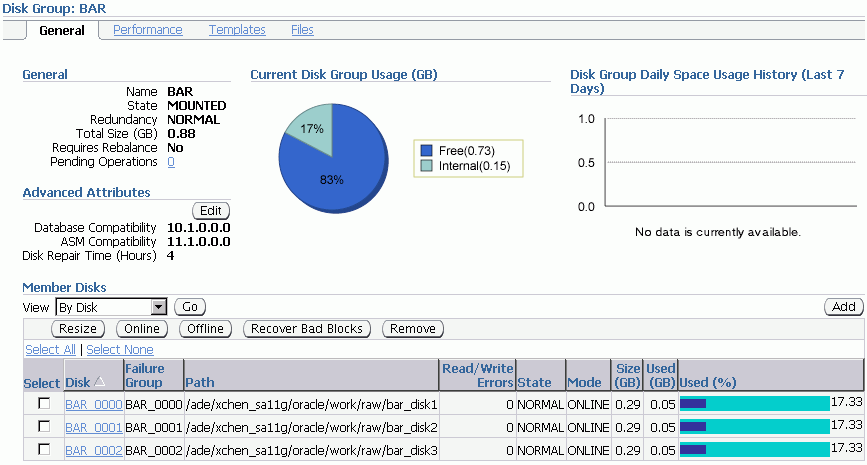Viewport: 867px width, 465px height.
Task: Click the Database Compatibility value 10.1.0.0.0
Action: coord(199,228)
